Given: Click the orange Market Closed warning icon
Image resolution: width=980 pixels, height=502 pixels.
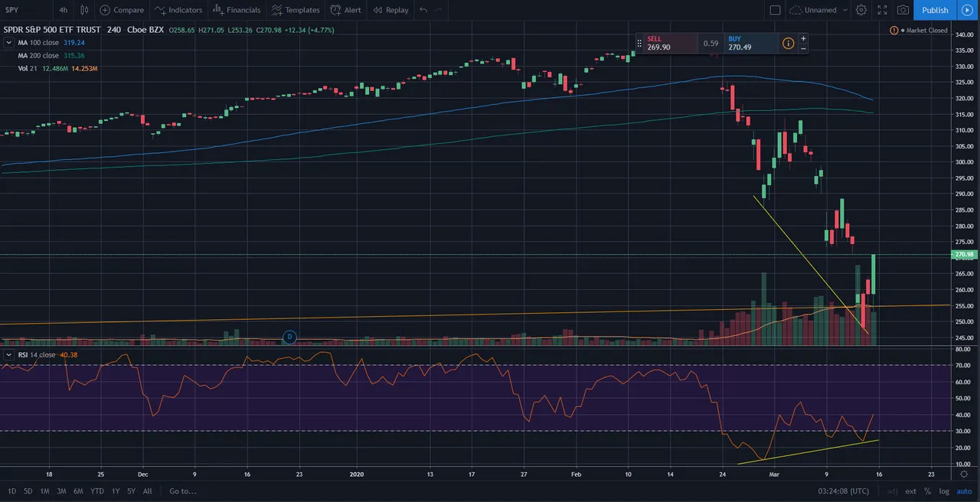Looking at the screenshot, I should point(894,30).
